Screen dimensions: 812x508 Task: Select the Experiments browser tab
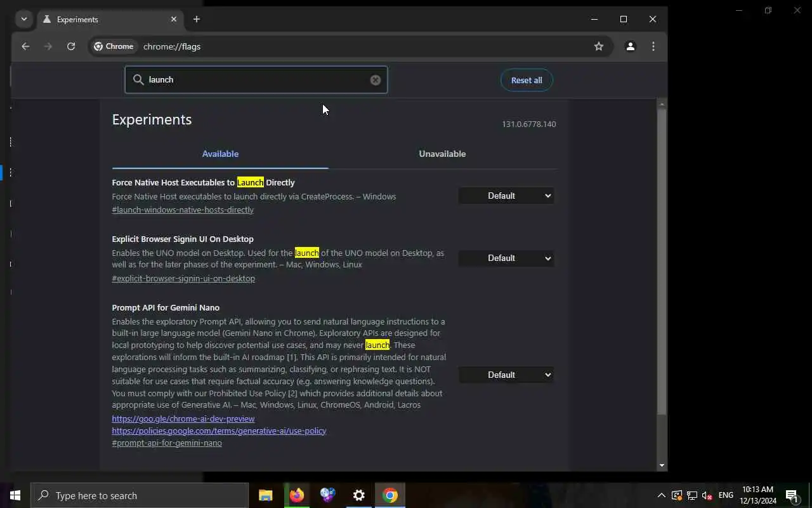coord(110,19)
